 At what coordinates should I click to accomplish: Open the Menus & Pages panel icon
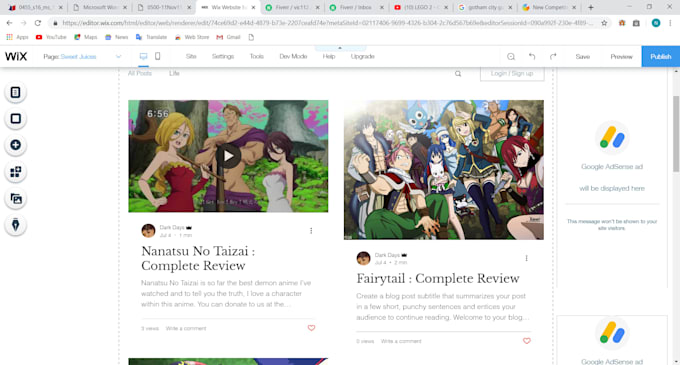click(x=16, y=92)
